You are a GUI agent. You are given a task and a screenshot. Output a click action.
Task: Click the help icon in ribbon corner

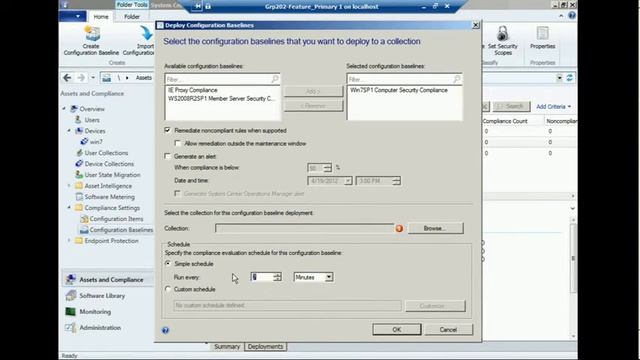[572, 16]
